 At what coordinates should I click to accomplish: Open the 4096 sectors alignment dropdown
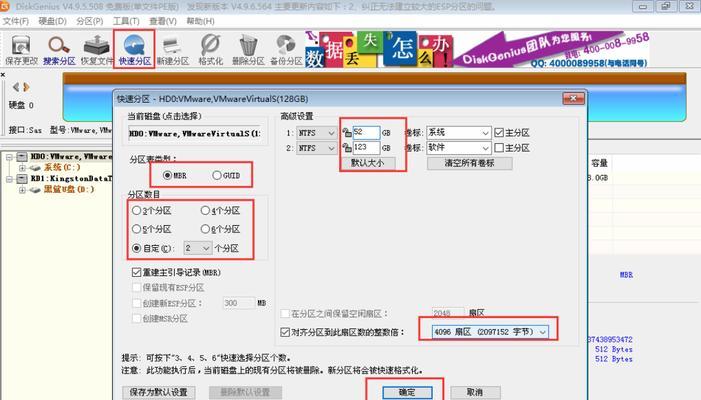490,332
